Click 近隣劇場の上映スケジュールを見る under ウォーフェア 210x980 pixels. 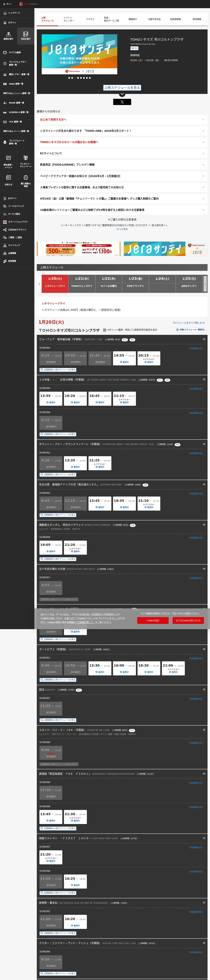tap(58, 370)
